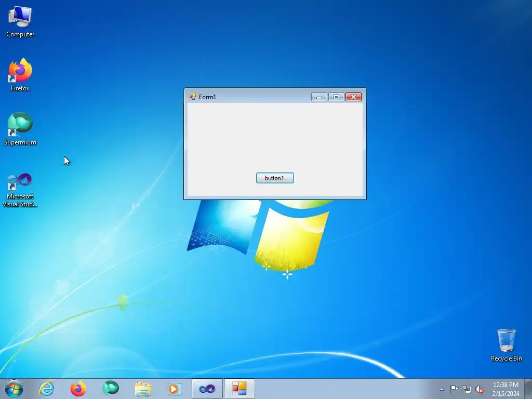Open Windows Explorer from the taskbar
Viewport: 532px width, 399px height.
(143, 389)
